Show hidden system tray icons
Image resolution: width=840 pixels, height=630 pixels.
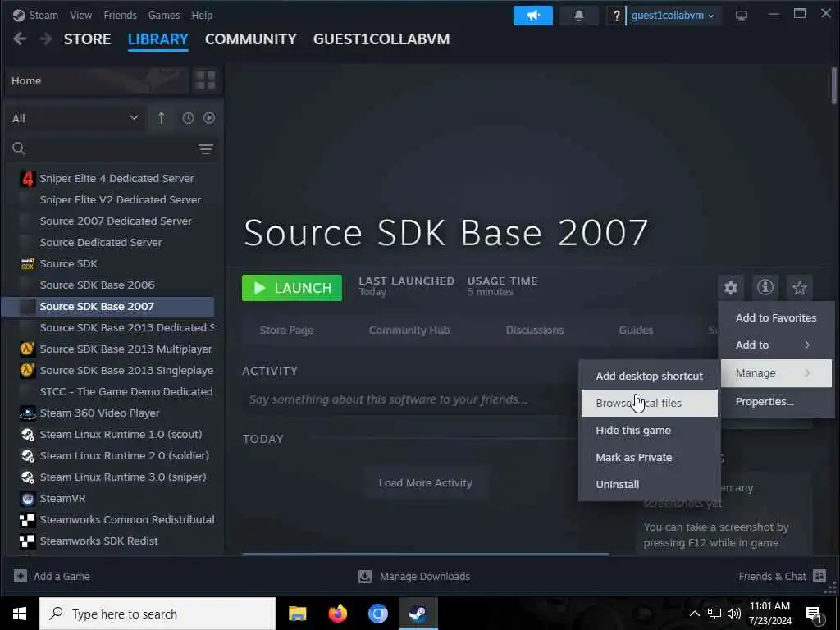[x=694, y=614]
